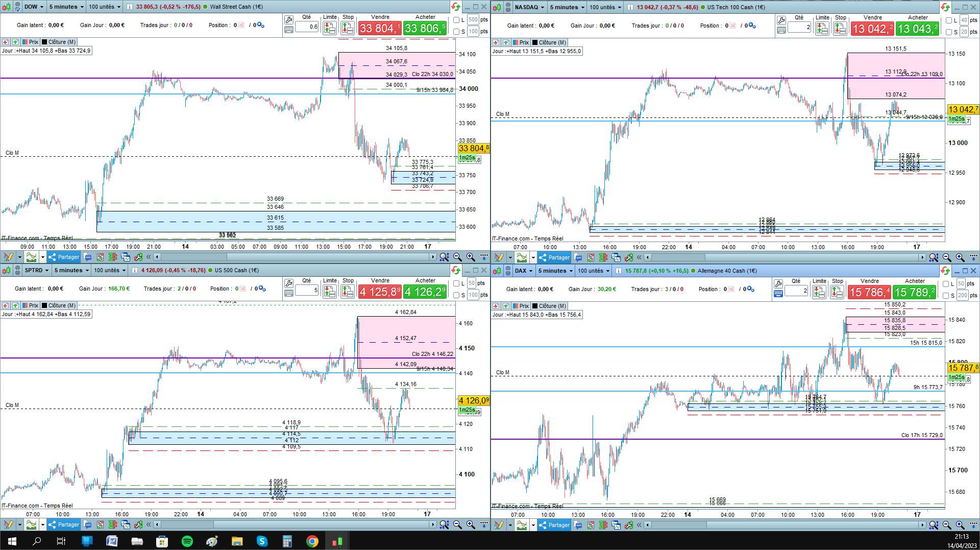Click the refresh arrows icon in DAX panel

pyautogui.click(x=945, y=271)
